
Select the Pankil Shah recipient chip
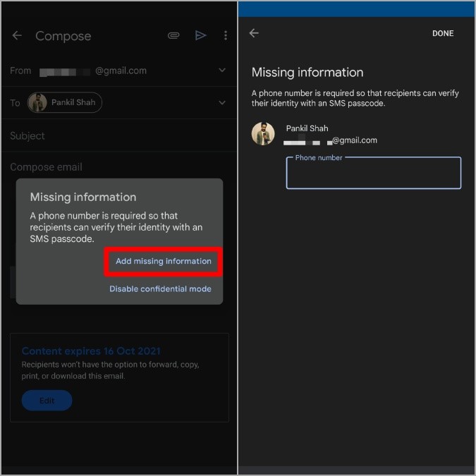coord(65,103)
